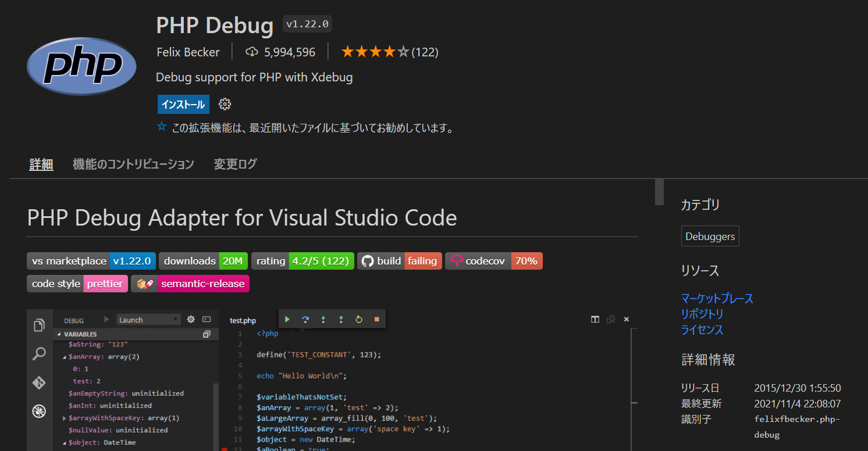868x451 pixels.
Task: Click collapse all icon in Variables header
Action: point(207,334)
